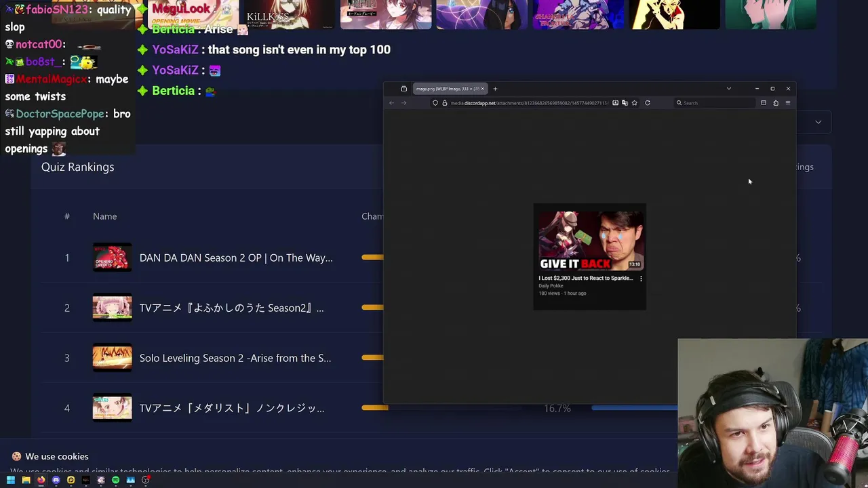
Task: Expand the chevron dropdown behind the browser window
Action: 818,123
